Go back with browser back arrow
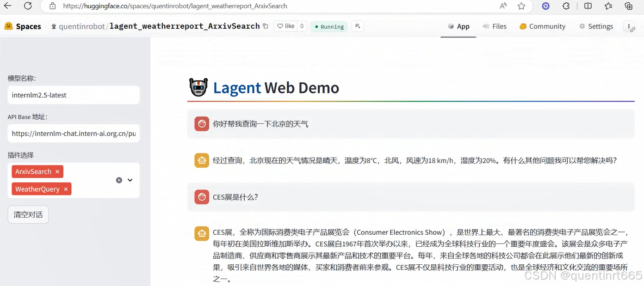 click(x=7, y=6)
